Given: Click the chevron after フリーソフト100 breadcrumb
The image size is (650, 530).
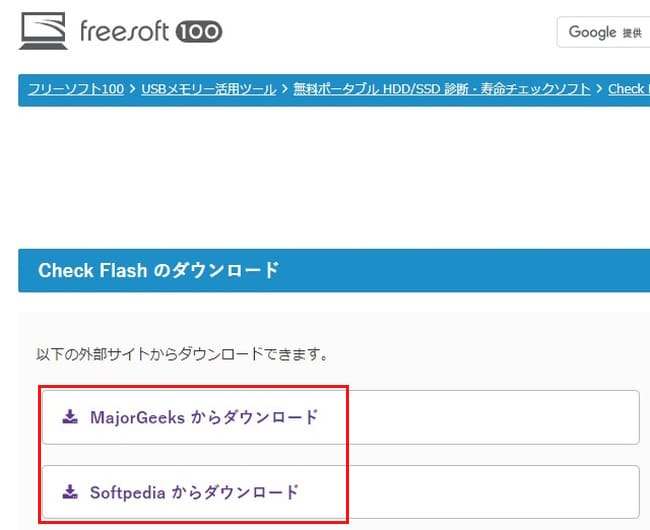Looking at the screenshot, I should pyautogui.click(x=132, y=89).
